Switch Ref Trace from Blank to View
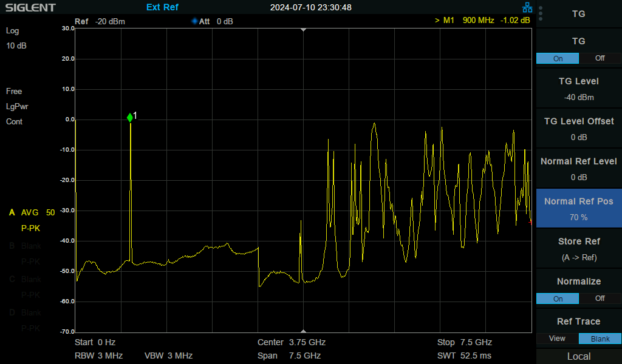The width and height of the screenshot is (622, 364). pyautogui.click(x=557, y=339)
